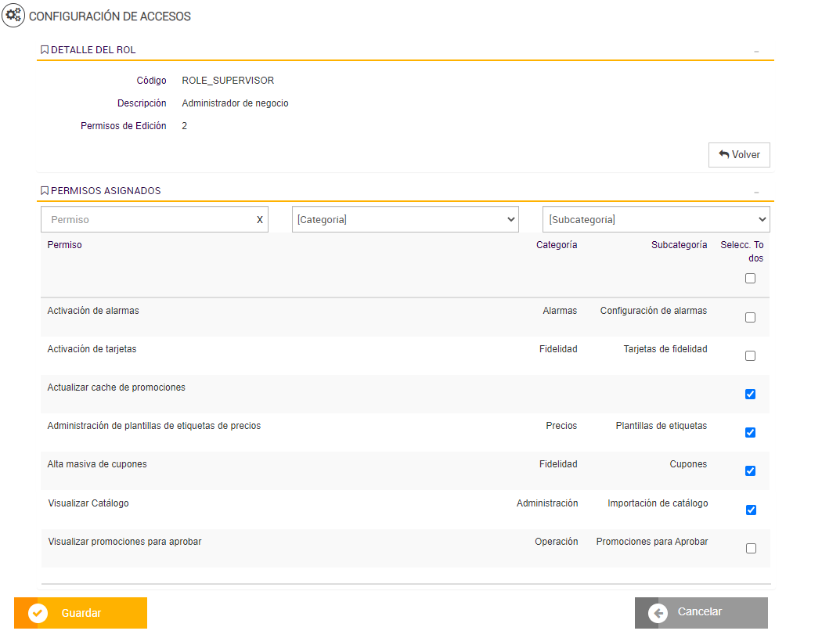Open the Subcategoria filter dropdown

pos(655,220)
